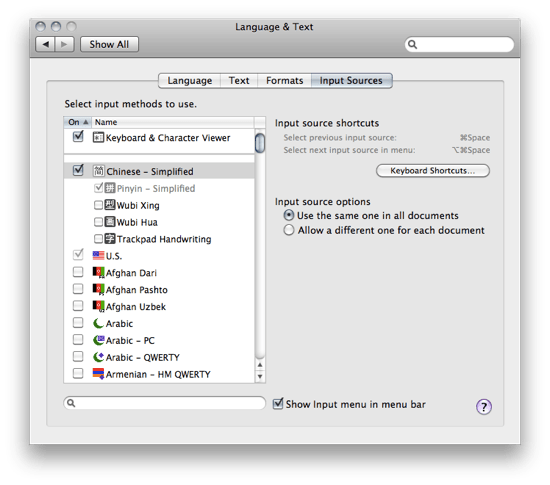Enable Armenian – HM QWERTY checkbox
Image resolution: width=550 pixels, height=485 pixels.
78,373
